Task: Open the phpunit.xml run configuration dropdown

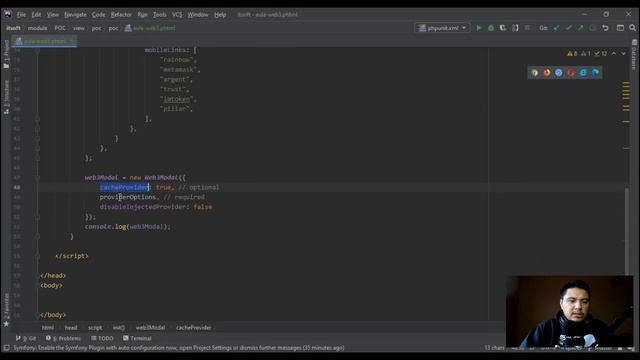Action: 442,28
